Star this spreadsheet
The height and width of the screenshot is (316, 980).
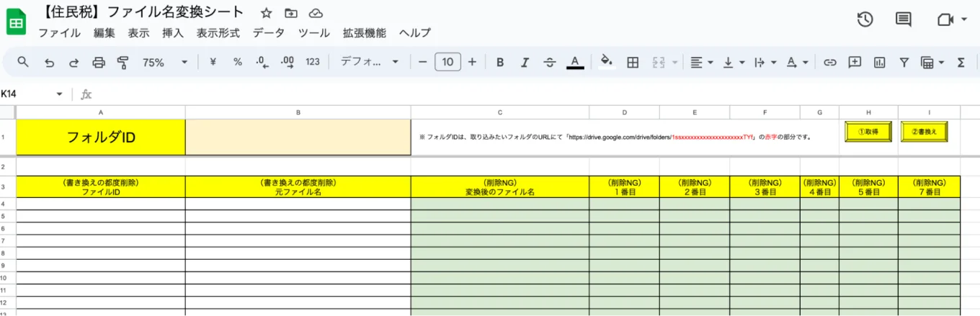point(267,13)
